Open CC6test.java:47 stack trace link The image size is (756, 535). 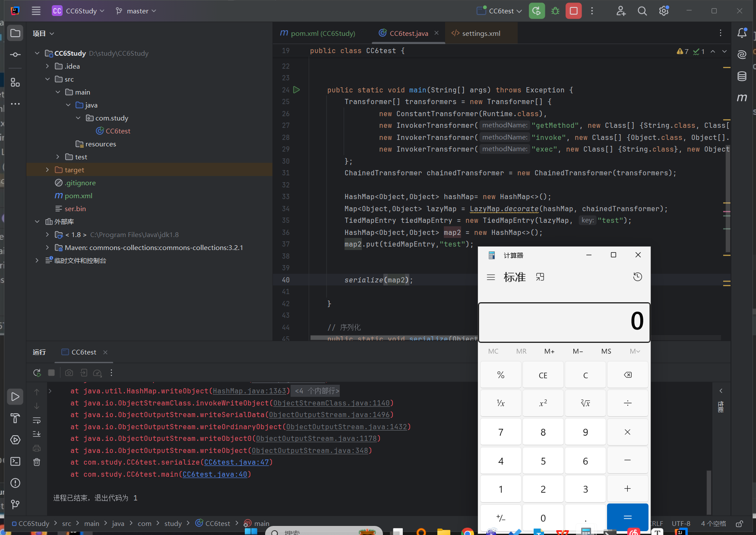pyautogui.click(x=237, y=462)
